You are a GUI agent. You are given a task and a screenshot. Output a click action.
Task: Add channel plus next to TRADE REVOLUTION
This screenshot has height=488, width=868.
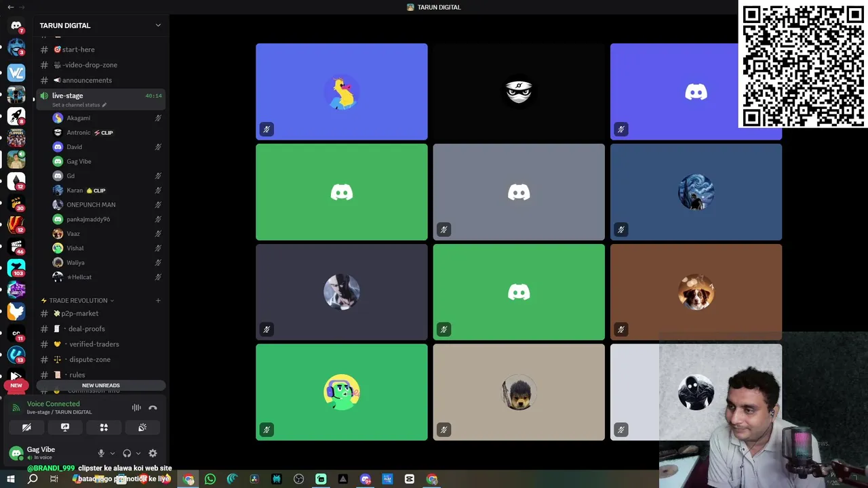point(158,300)
